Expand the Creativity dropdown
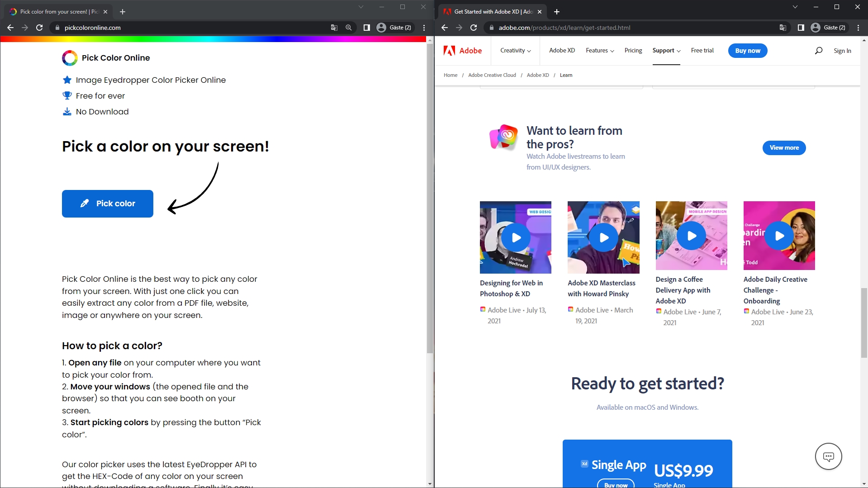This screenshot has height=488, width=868. 516,51
